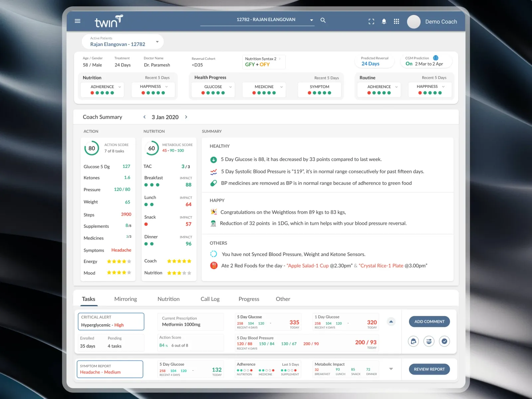Click the Action Score 80 circle
532x399 pixels.
click(92, 148)
